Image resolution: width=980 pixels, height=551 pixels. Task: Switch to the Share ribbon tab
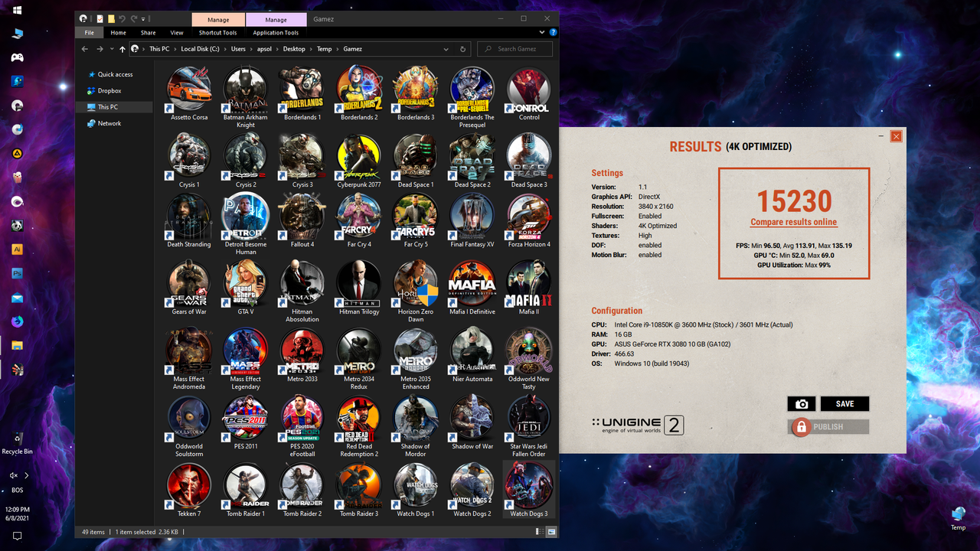[148, 33]
